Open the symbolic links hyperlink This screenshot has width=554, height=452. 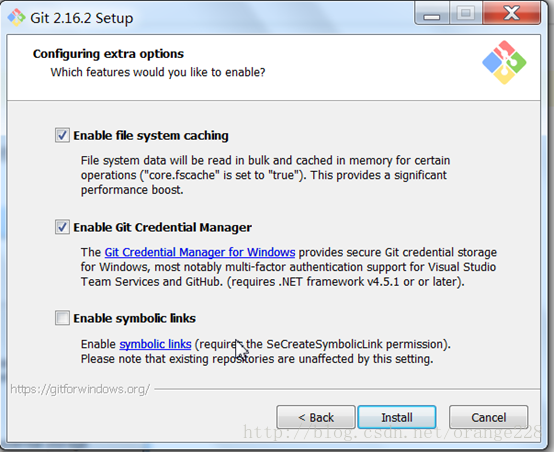(155, 344)
